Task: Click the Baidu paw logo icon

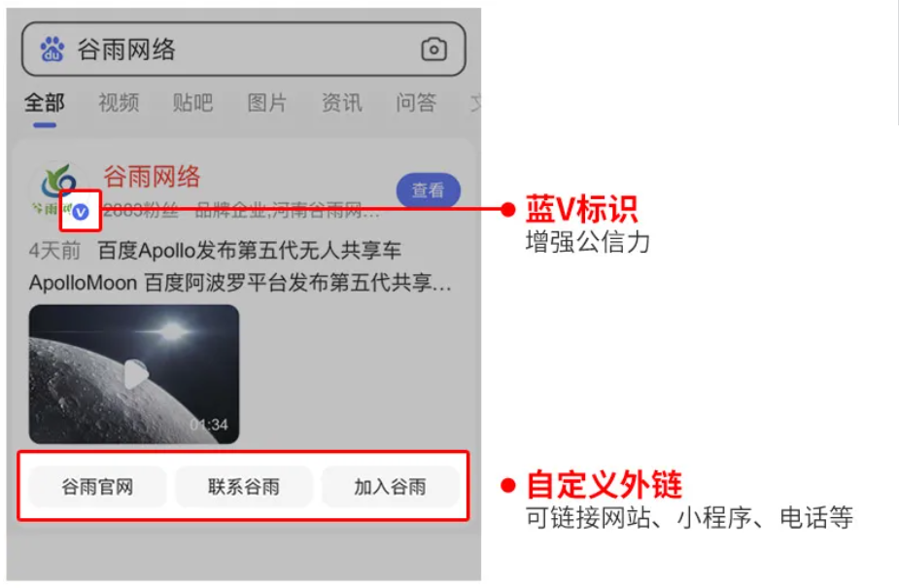Action: pos(52,50)
